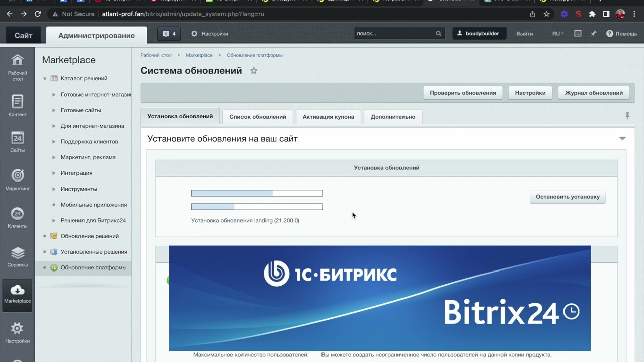
Task: Pin the admin panel with pushpin icon
Action: pyautogui.click(x=594, y=34)
